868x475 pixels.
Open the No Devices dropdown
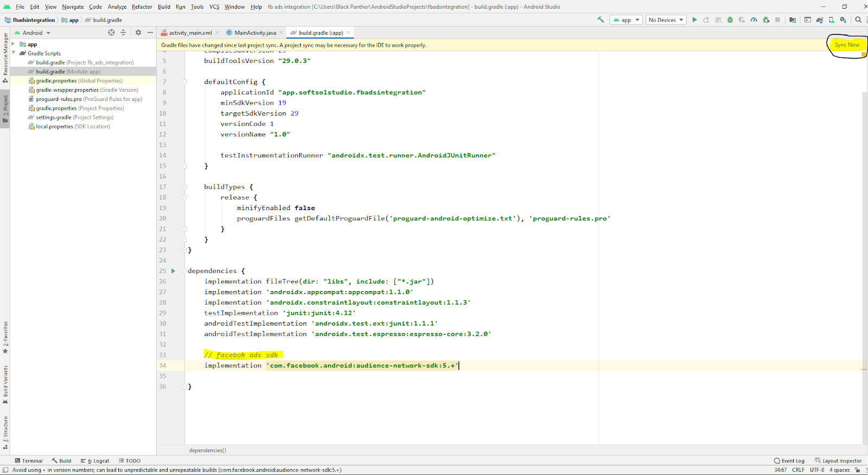[x=666, y=20]
